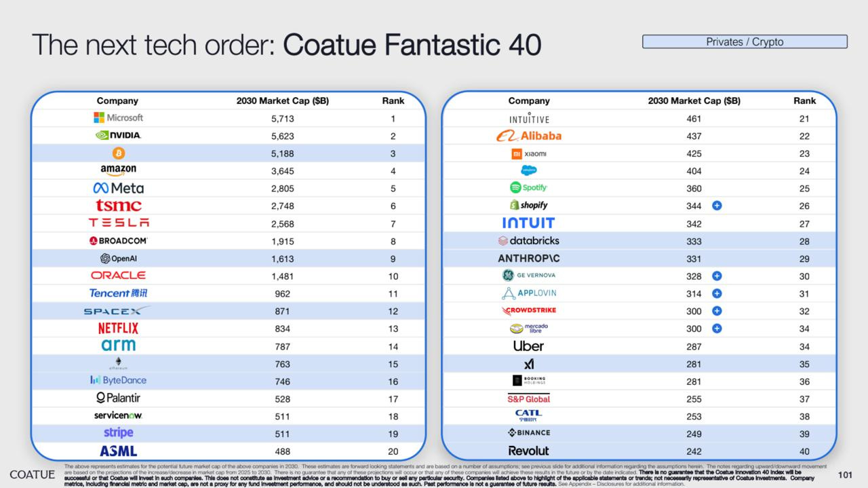
Task: Select the Ethereum icon at rank 15
Action: coord(118,363)
